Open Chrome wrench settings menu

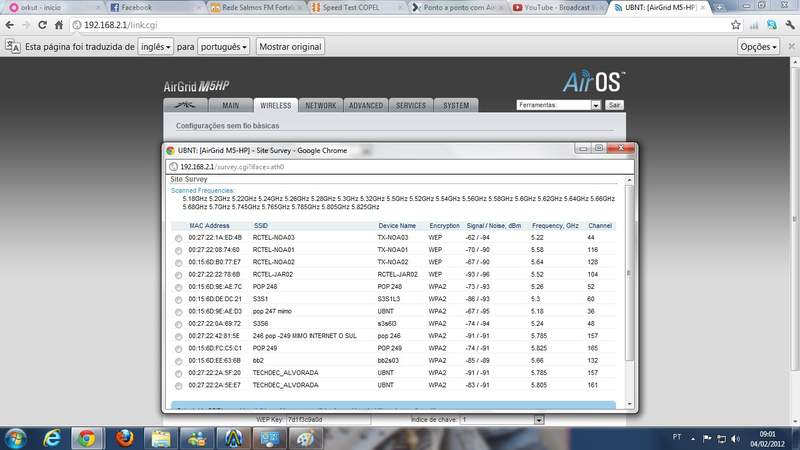pyautogui.click(x=790, y=25)
